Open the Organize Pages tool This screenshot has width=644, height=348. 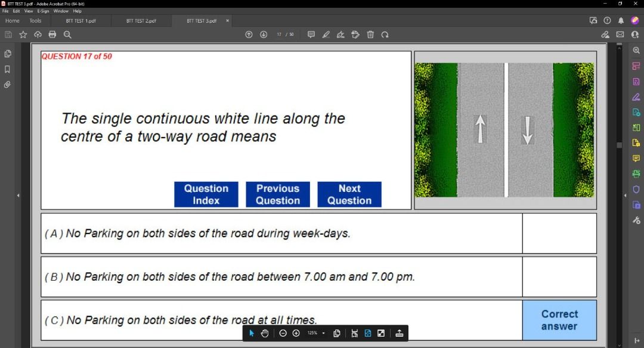tap(636, 67)
